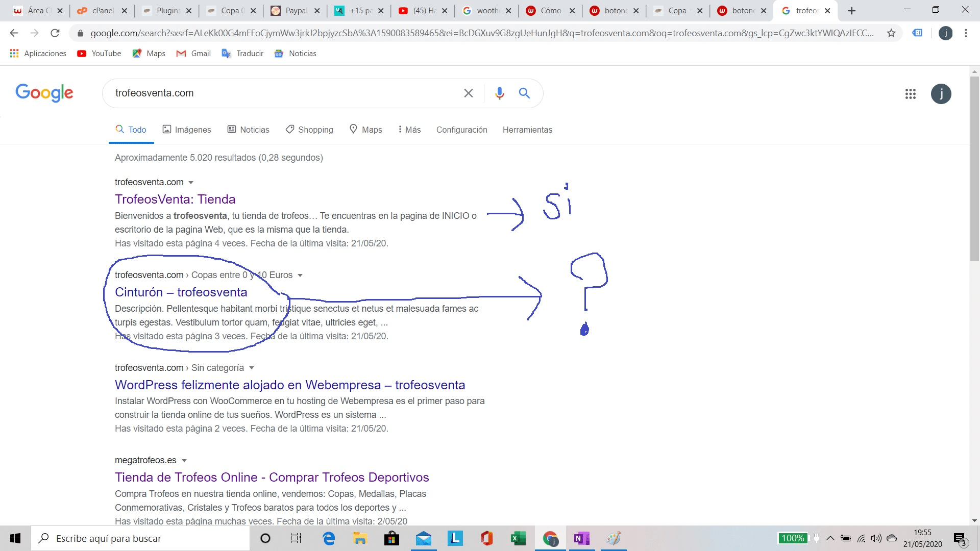Open Excel from the taskbar
This screenshot has width=980, height=551.
pos(518,538)
